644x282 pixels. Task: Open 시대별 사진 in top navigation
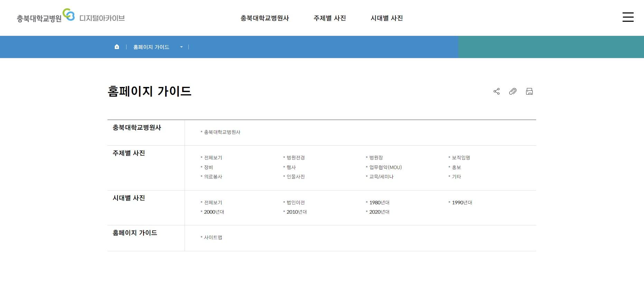point(386,18)
